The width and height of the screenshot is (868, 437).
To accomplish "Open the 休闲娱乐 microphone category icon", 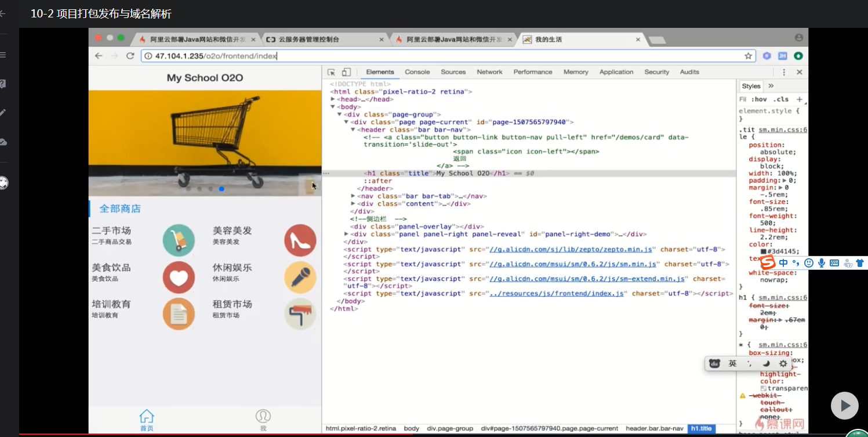I will [300, 277].
